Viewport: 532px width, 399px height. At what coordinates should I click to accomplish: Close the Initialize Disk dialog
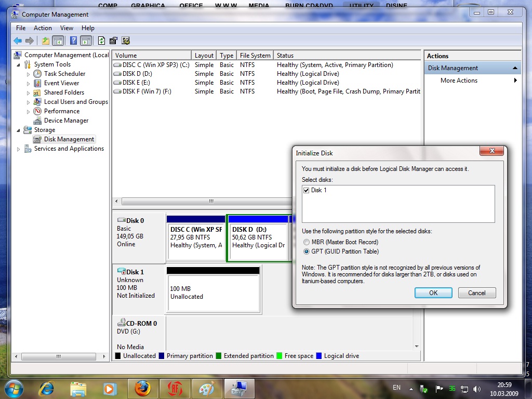point(491,151)
